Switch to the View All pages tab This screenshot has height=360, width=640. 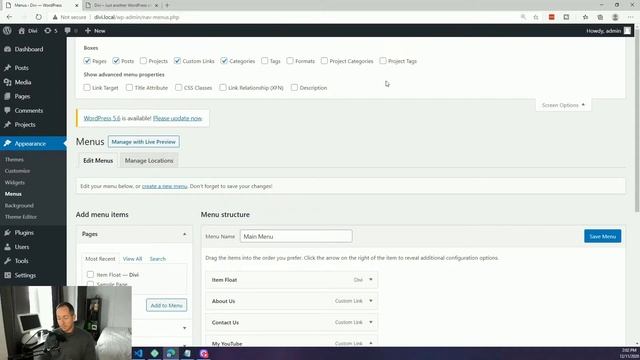[x=132, y=259]
